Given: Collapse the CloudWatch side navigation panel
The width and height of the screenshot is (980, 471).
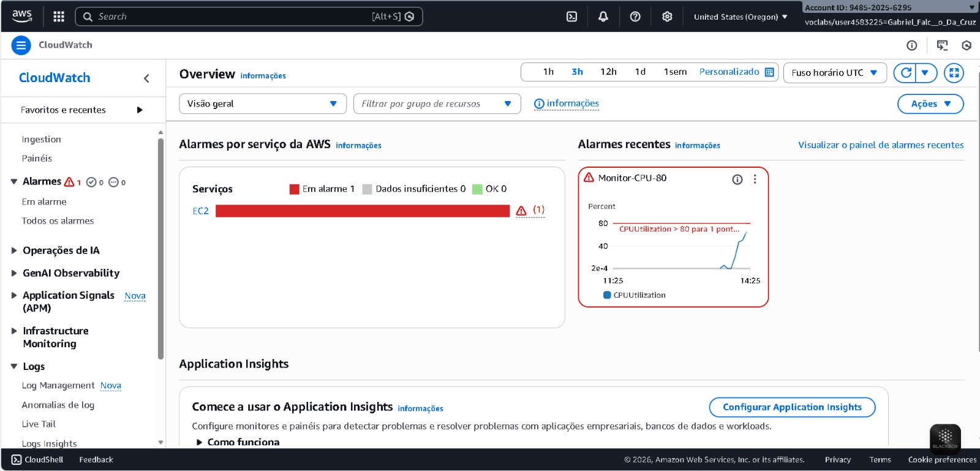Looking at the screenshot, I should tap(146, 78).
